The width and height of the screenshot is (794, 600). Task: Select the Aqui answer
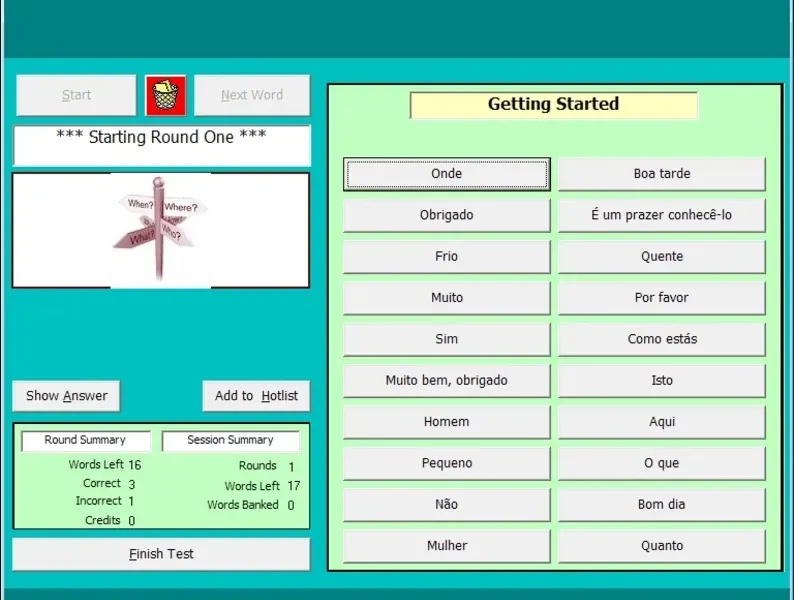tap(662, 422)
